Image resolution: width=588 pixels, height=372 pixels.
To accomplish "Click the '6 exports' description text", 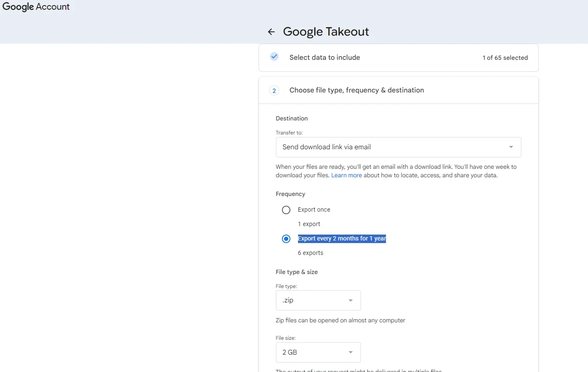I will point(310,253).
